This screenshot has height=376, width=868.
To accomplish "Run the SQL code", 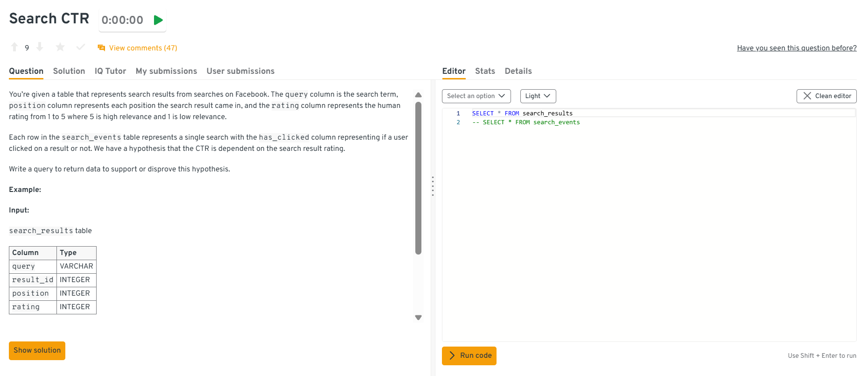I will pyautogui.click(x=469, y=355).
